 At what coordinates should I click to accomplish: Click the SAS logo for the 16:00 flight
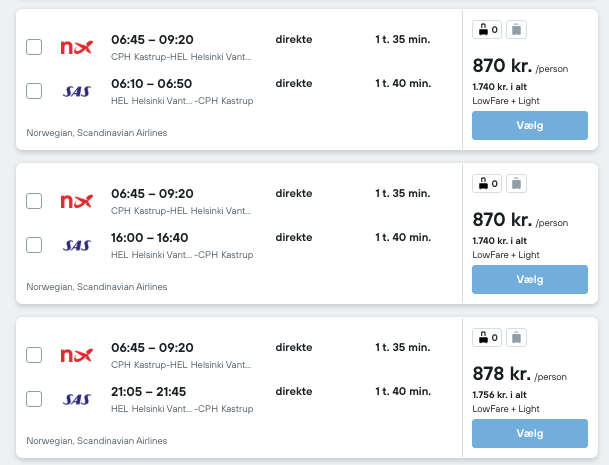(77, 245)
